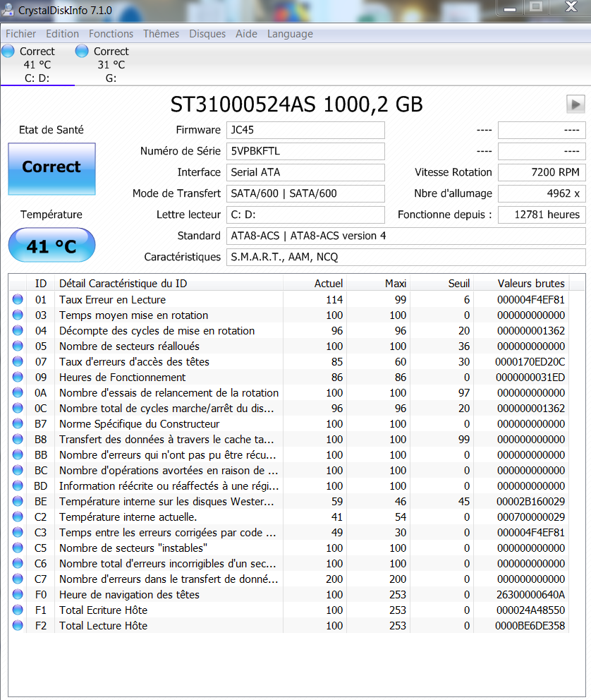591x700 pixels.
Task: Click the Actuel column header
Action: click(x=315, y=284)
